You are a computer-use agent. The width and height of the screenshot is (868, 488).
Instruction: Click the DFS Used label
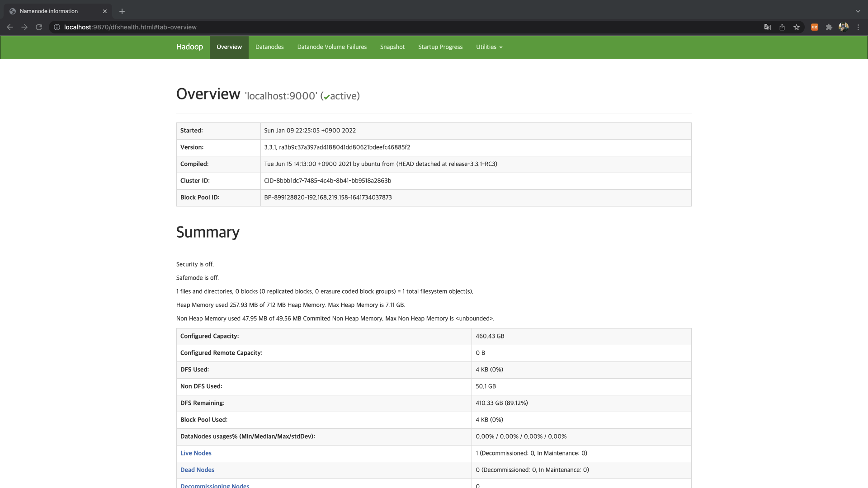point(194,370)
